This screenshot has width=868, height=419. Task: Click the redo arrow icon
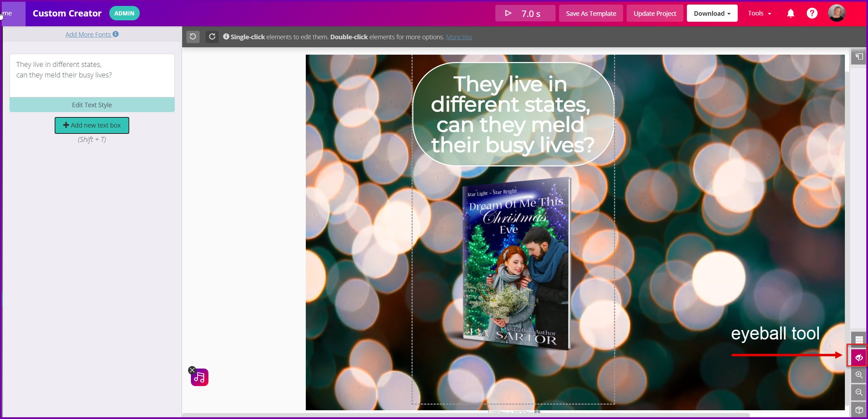pyautogui.click(x=212, y=36)
